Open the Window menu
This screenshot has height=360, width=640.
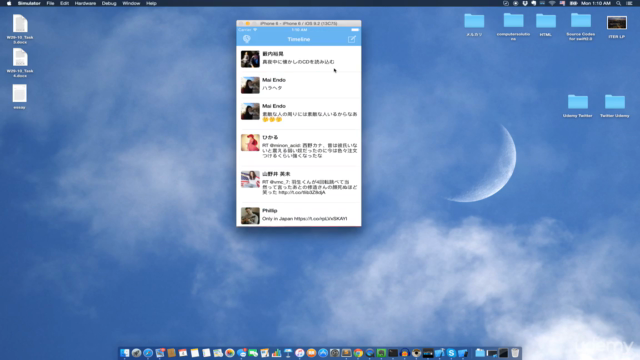131,3
